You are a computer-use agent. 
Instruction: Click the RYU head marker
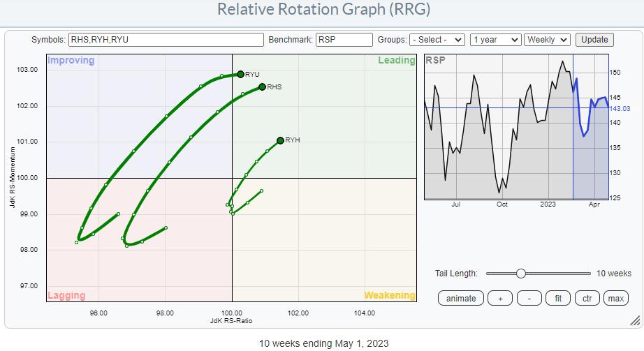(x=240, y=74)
